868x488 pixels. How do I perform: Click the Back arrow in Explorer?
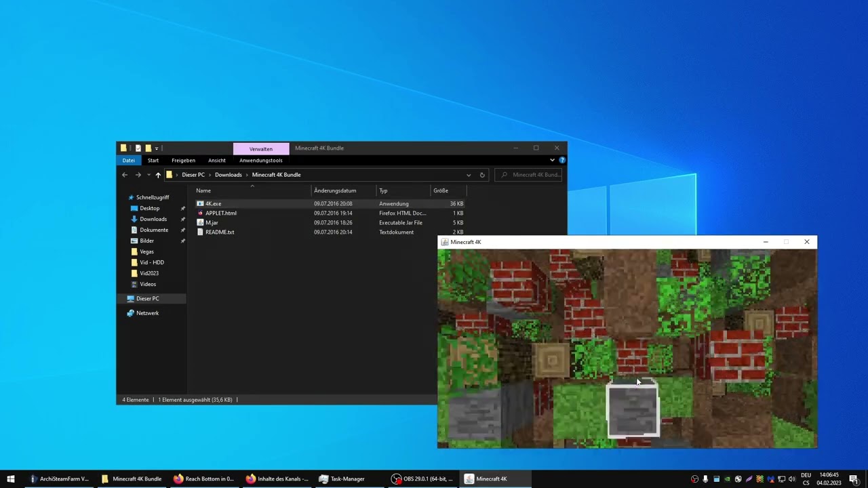coord(125,175)
